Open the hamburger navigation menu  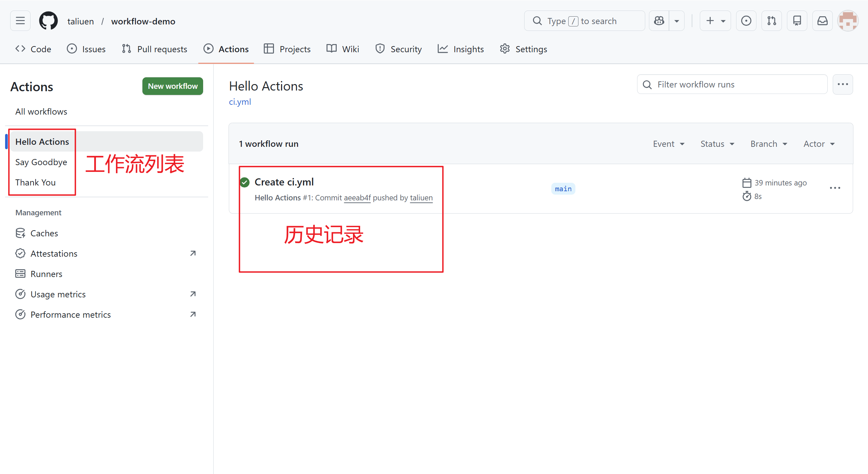20,21
